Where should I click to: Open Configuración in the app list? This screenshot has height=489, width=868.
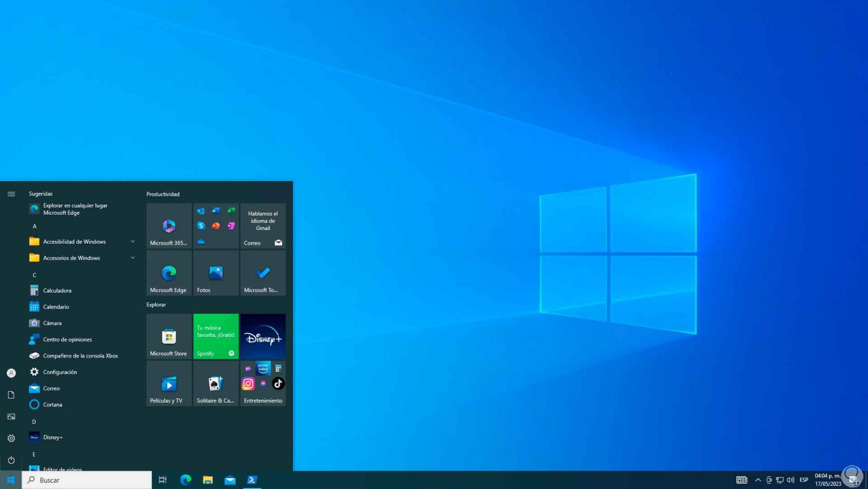(83, 372)
